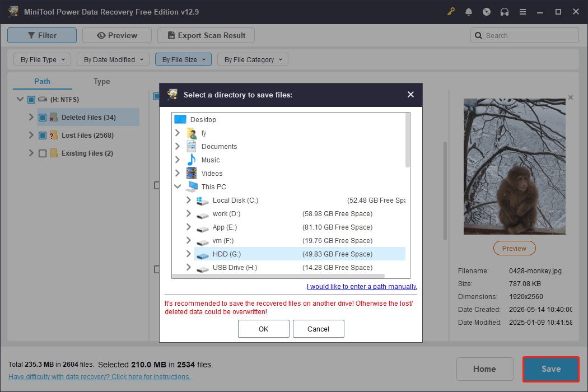Click the disc icon in title bar

(487, 12)
